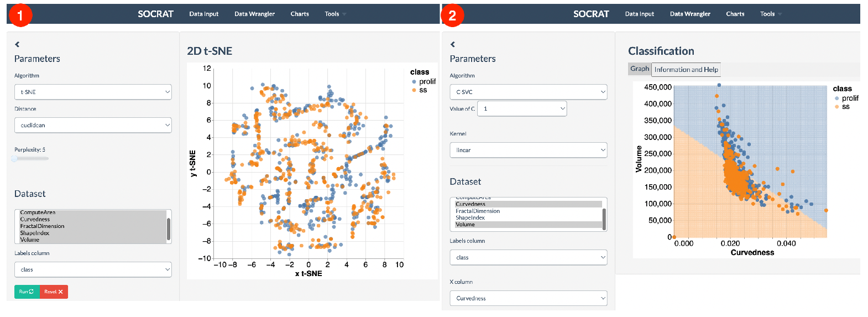Click the blue prolif legend dot in Classification chart

point(836,98)
